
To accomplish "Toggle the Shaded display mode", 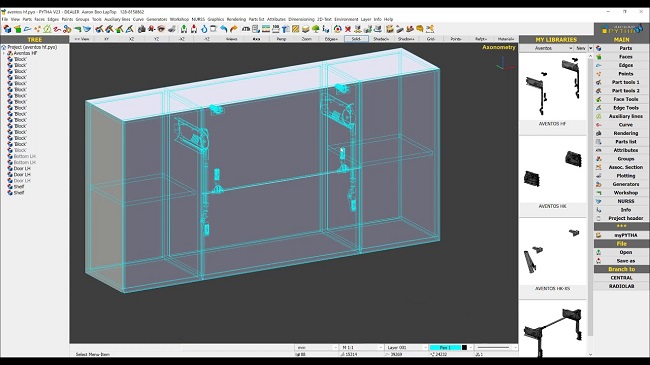I will coord(381,39).
